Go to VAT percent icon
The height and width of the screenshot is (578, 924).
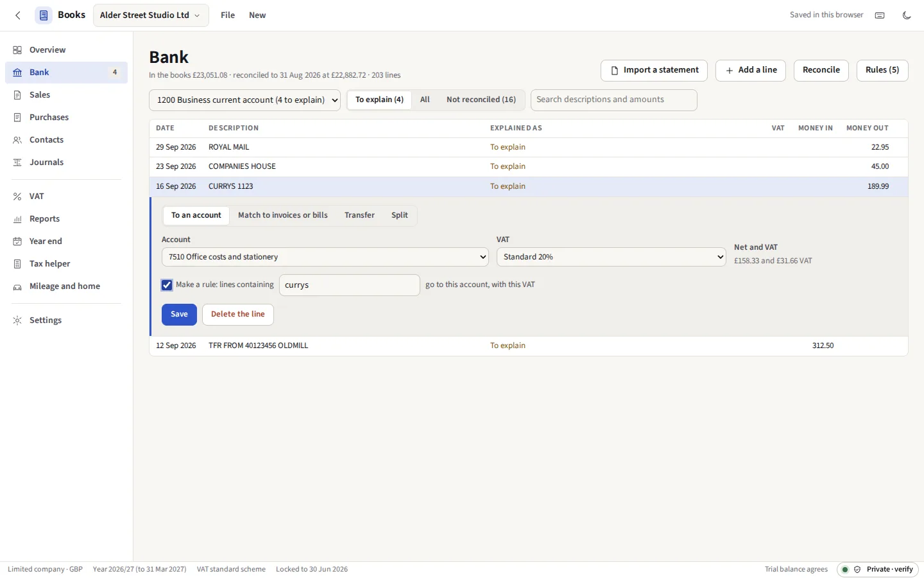[17, 197]
